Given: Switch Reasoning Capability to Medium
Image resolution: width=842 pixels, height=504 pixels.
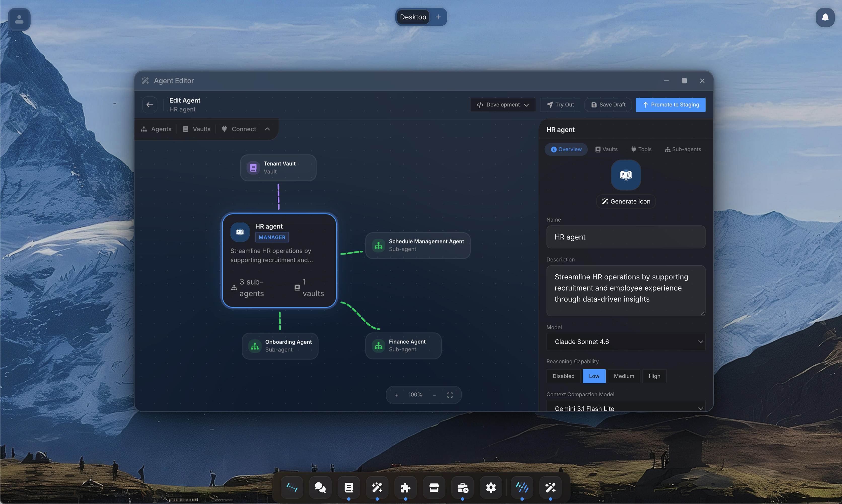Looking at the screenshot, I should point(624,376).
